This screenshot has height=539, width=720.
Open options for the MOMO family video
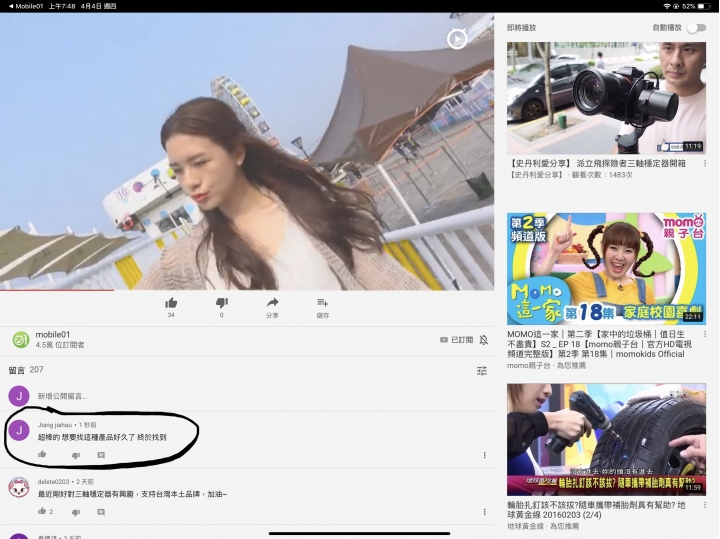pyautogui.click(x=705, y=334)
